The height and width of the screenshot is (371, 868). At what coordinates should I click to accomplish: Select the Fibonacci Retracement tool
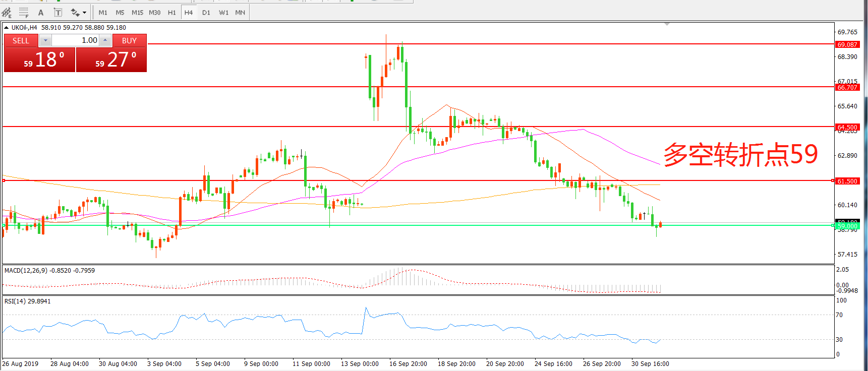(x=24, y=12)
